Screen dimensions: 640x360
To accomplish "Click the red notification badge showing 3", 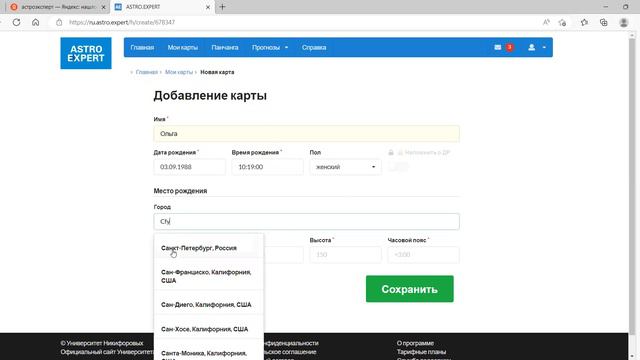I will click(509, 47).
